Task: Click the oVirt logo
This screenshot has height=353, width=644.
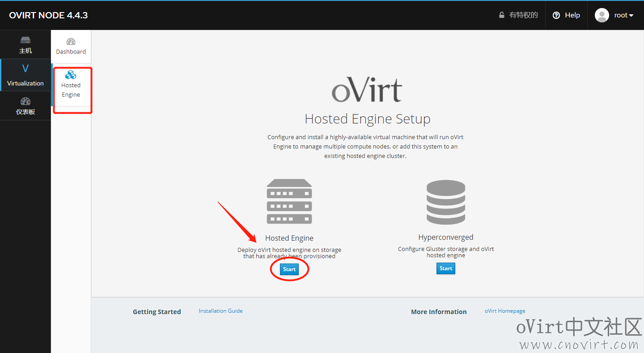Action: (367, 89)
